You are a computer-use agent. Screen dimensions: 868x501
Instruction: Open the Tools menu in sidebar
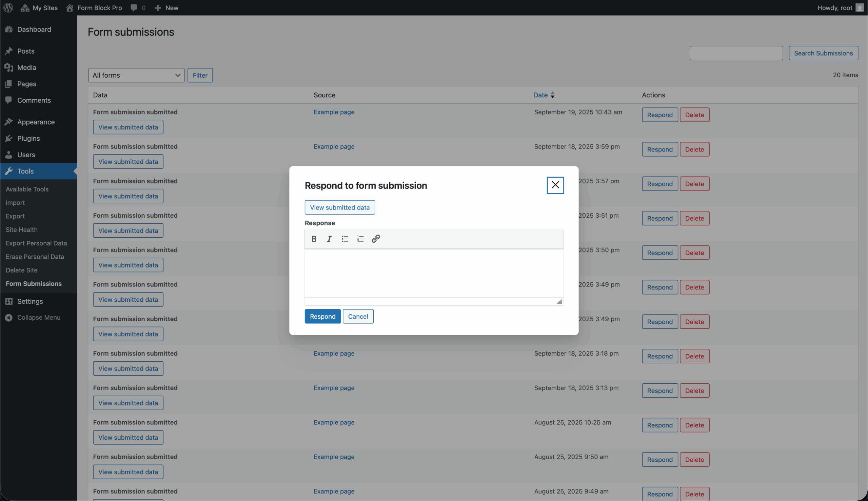[25, 171]
